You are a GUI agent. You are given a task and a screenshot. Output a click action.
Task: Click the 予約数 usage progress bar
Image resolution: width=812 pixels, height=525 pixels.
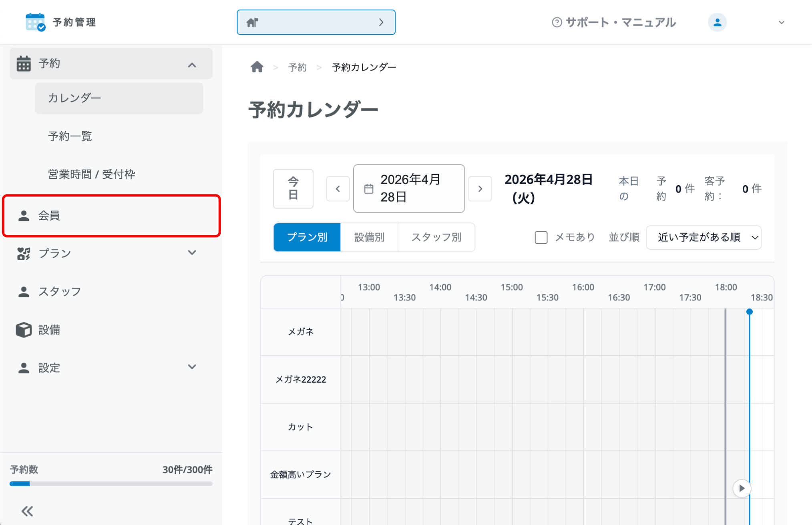click(x=111, y=484)
